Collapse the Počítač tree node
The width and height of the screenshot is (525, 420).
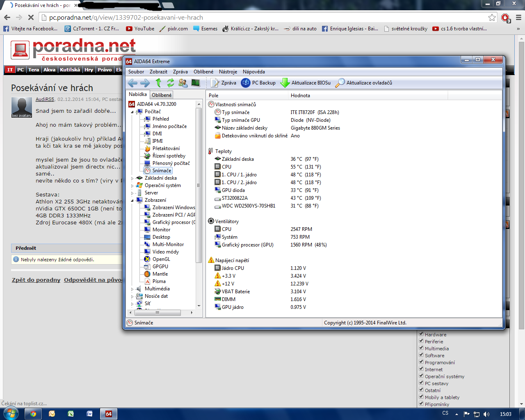click(132, 112)
